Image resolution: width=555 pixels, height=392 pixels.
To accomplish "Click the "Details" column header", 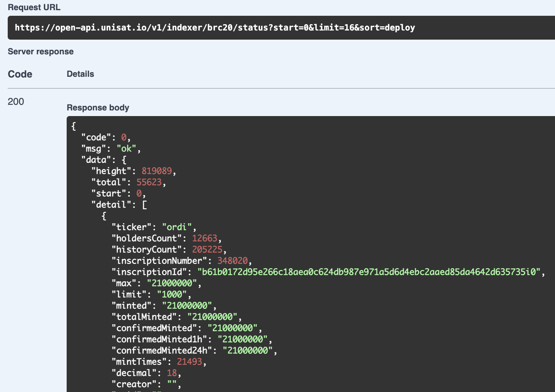I will point(80,74).
